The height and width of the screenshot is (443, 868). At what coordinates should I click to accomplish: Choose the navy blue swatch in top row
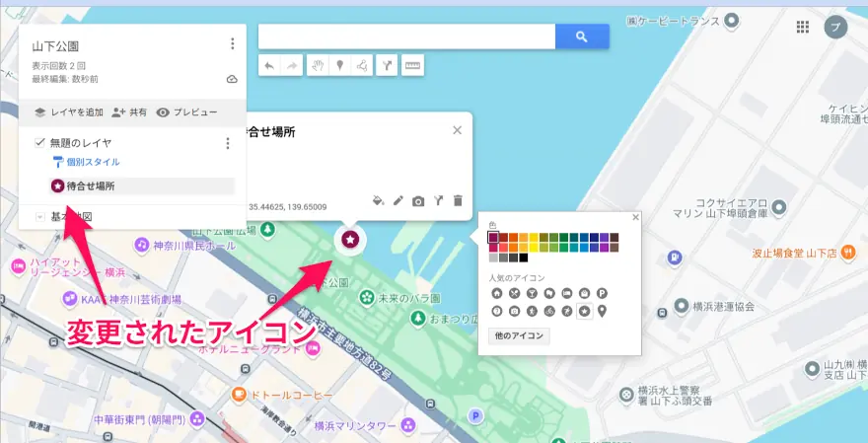(x=594, y=238)
